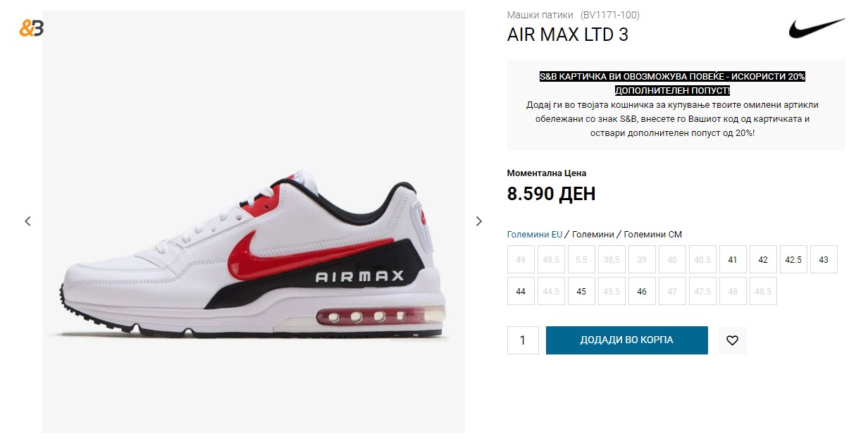
Task: Click the quantity input field
Action: coord(523,340)
